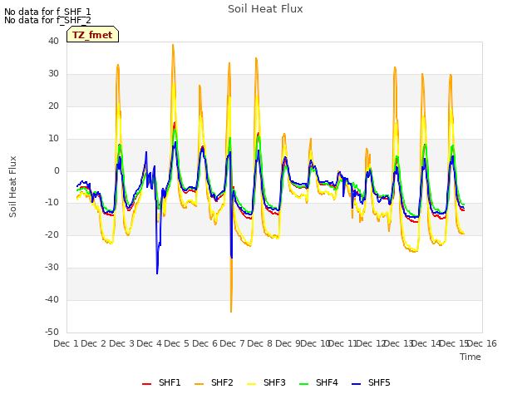
Task: Click the lowest orange SHF2 spike near -44
Action: (x=231, y=311)
